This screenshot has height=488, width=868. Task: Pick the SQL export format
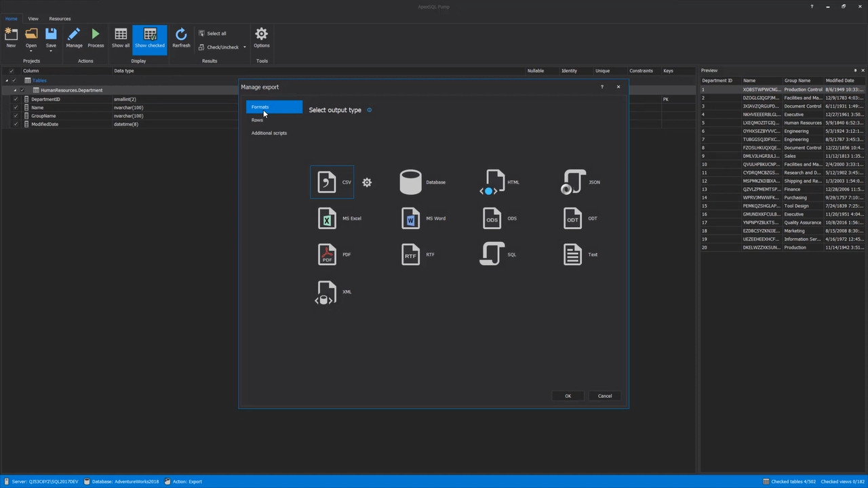pos(492,254)
